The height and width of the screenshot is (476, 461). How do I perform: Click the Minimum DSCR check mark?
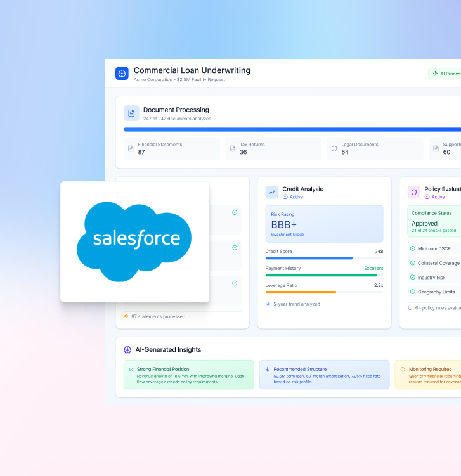click(413, 248)
